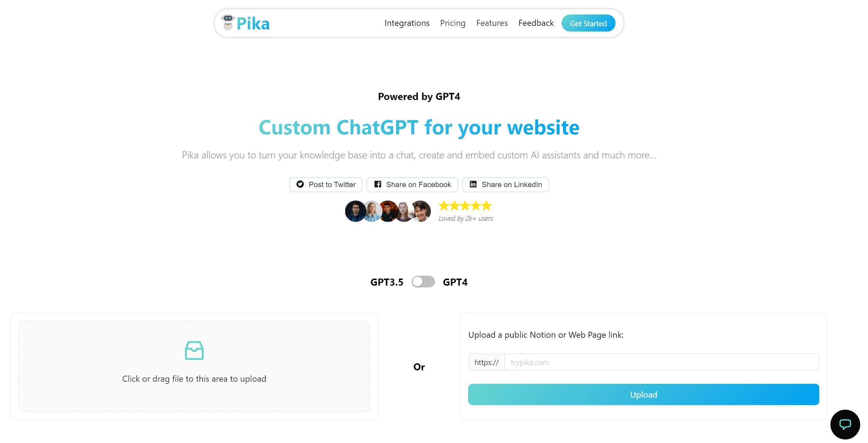Click the file drag-and-drop area
The width and height of the screenshot is (868, 443).
coord(194,366)
